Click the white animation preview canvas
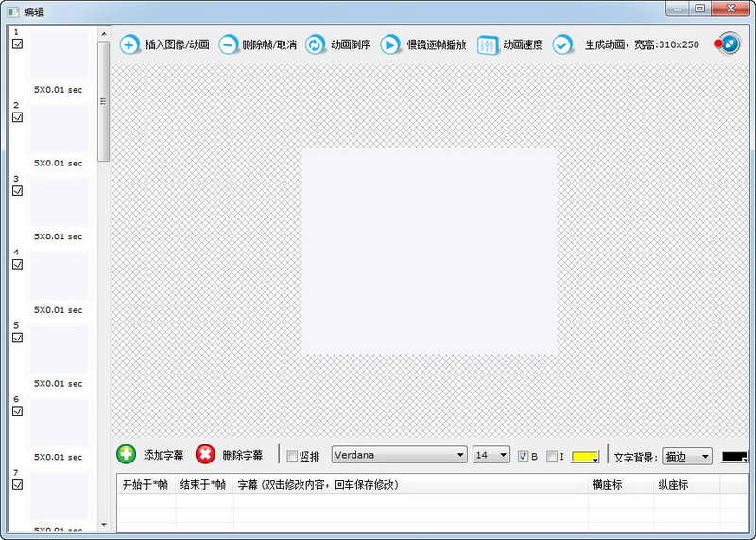756x540 pixels. pyautogui.click(x=430, y=253)
